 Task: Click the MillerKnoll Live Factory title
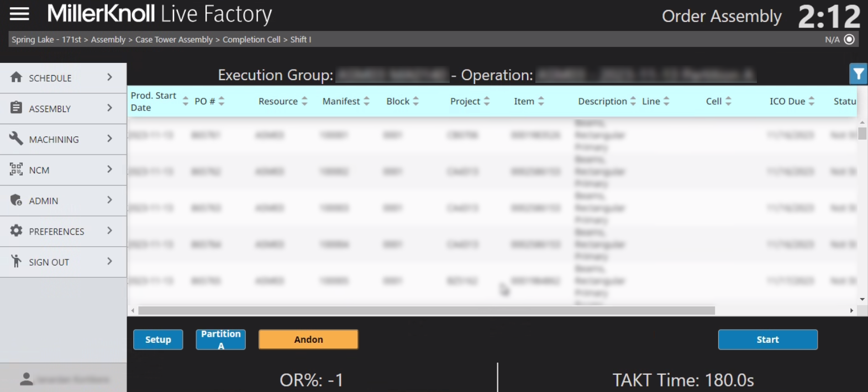[160, 14]
